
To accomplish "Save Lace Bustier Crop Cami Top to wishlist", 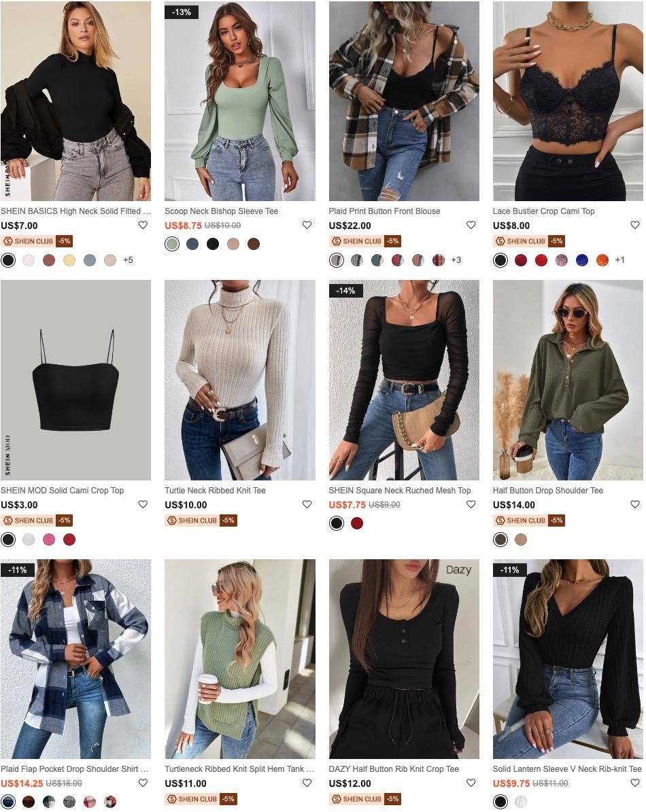I will tap(635, 226).
